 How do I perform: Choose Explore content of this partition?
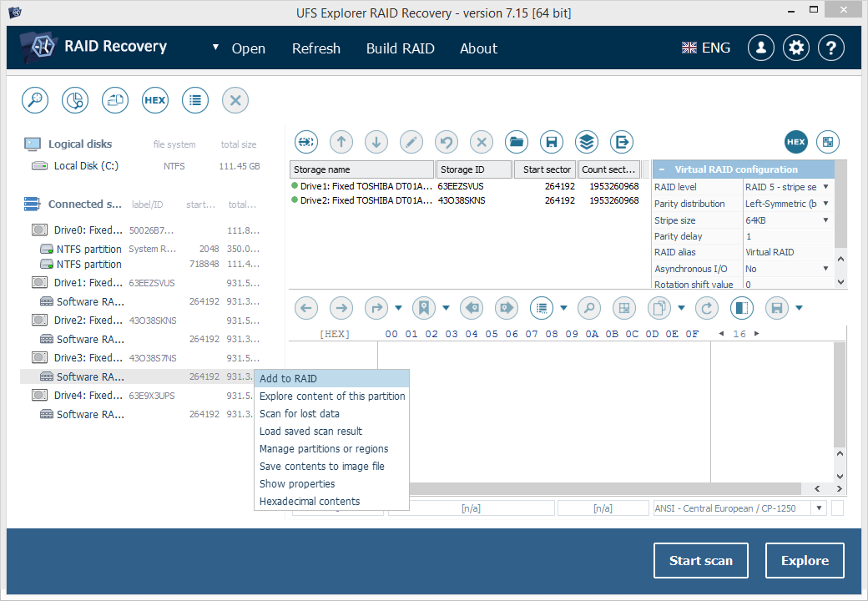click(x=331, y=396)
